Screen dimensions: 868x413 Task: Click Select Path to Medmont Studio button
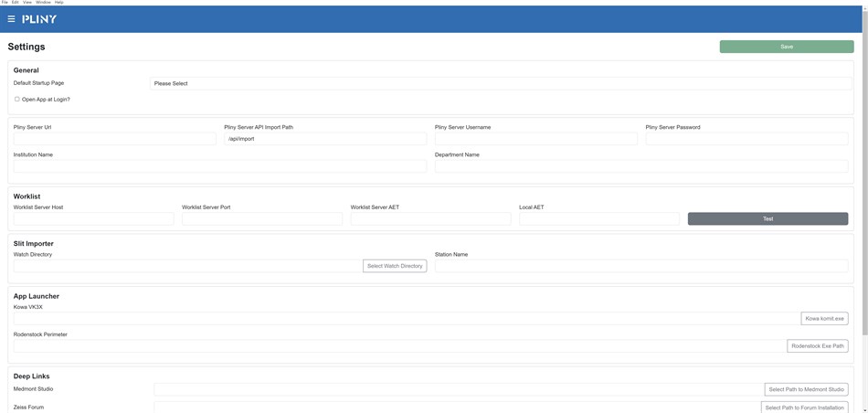[x=806, y=390]
